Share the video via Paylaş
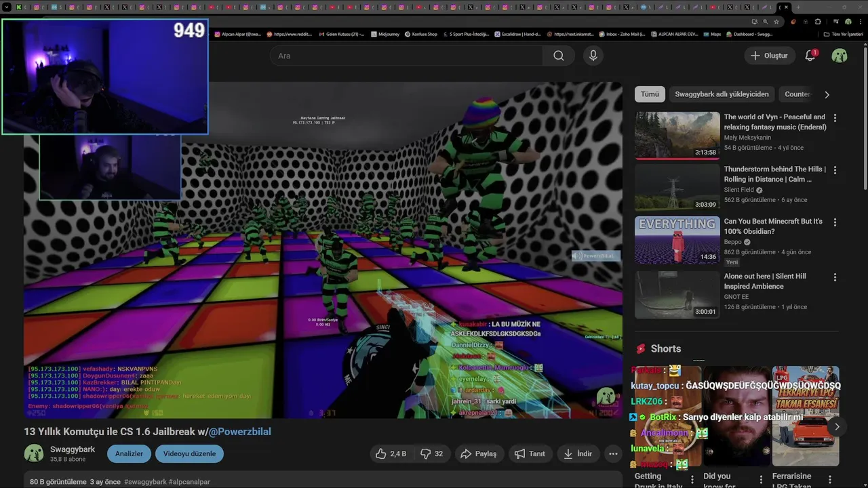This screenshot has width=868, height=488. [x=479, y=454]
